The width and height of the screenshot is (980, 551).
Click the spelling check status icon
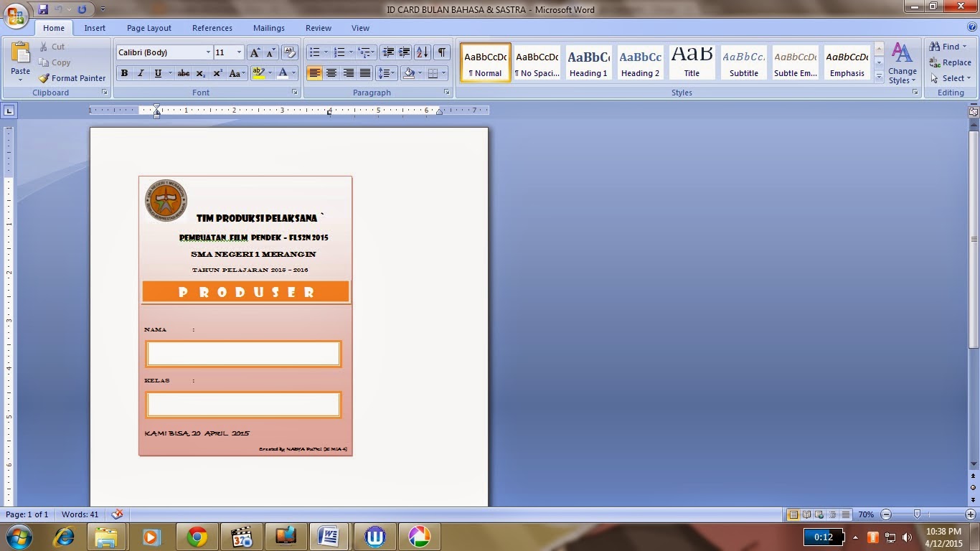click(118, 514)
